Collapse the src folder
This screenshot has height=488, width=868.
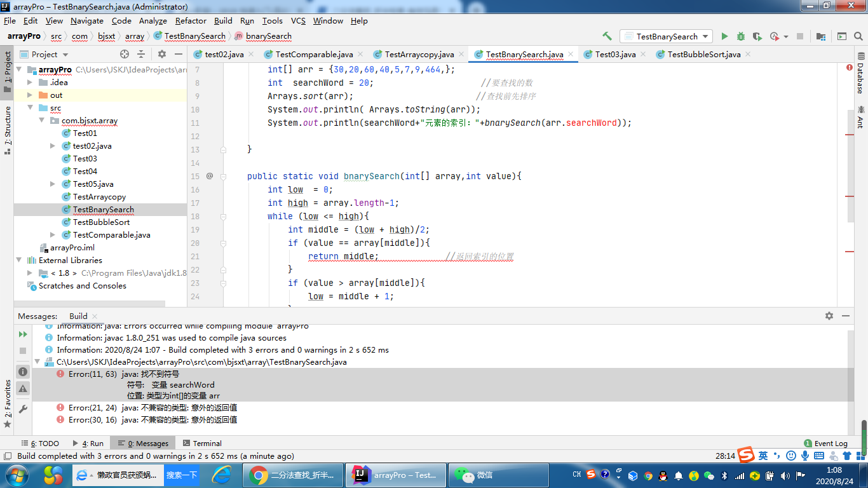30,107
